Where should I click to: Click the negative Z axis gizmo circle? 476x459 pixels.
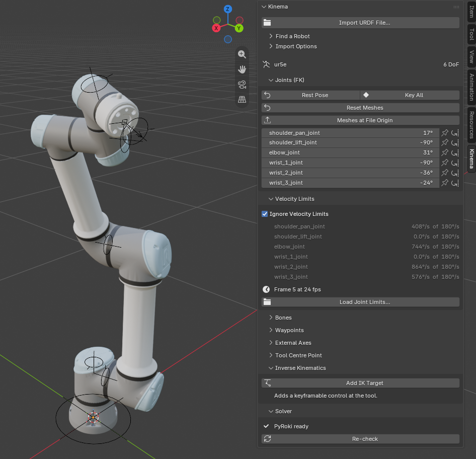tap(228, 39)
